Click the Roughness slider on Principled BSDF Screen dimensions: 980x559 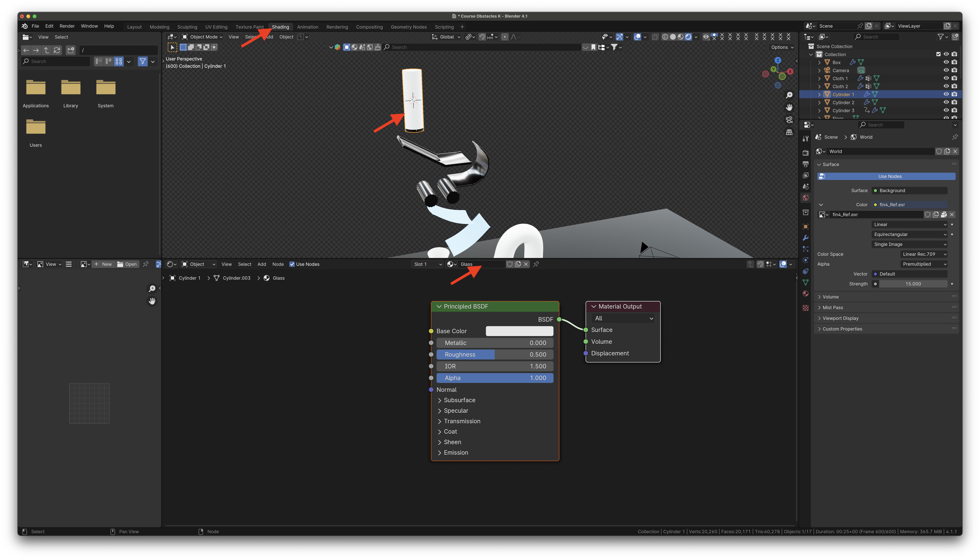pyautogui.click(x=495, y=354)
